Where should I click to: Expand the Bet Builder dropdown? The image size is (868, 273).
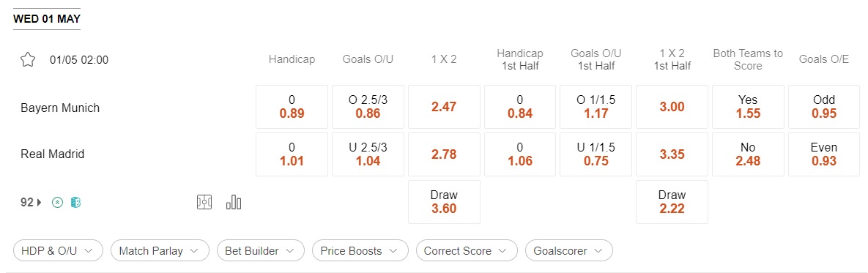coord(261,250)
